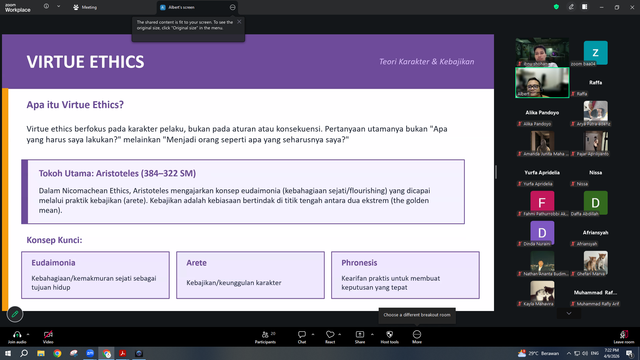Select Fahmi's pink F avatar tile
Screen dimensions: 640x360
pos(542,202)
